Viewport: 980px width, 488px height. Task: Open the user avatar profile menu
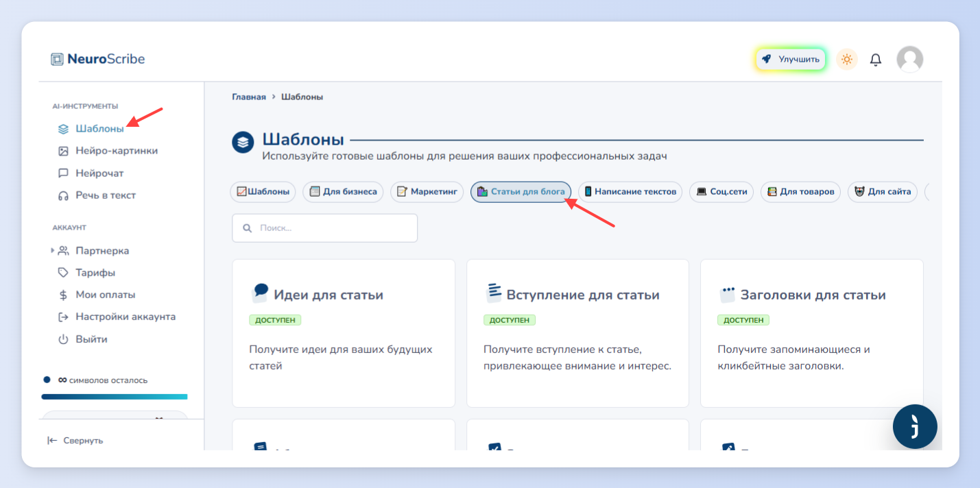click(x=910, y=60)
